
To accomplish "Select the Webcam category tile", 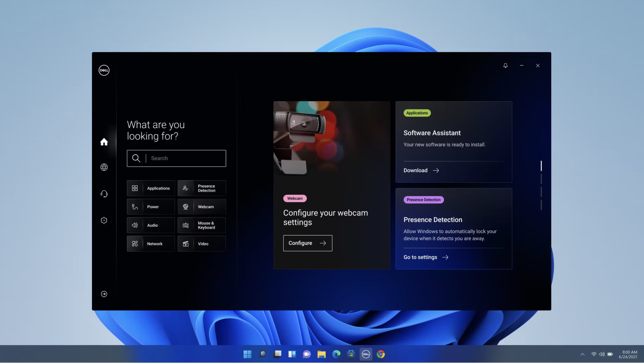I will point(202,207).
